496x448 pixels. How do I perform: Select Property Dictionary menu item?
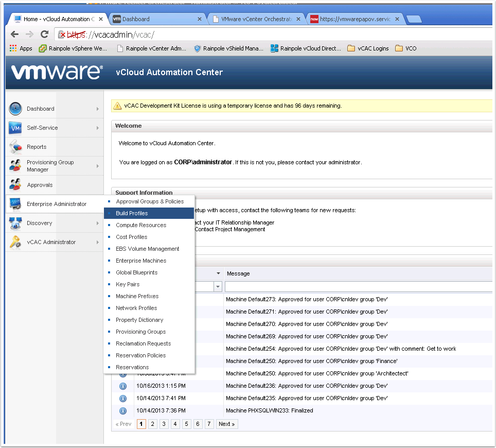pyautogui.click(x=149, y=320)
